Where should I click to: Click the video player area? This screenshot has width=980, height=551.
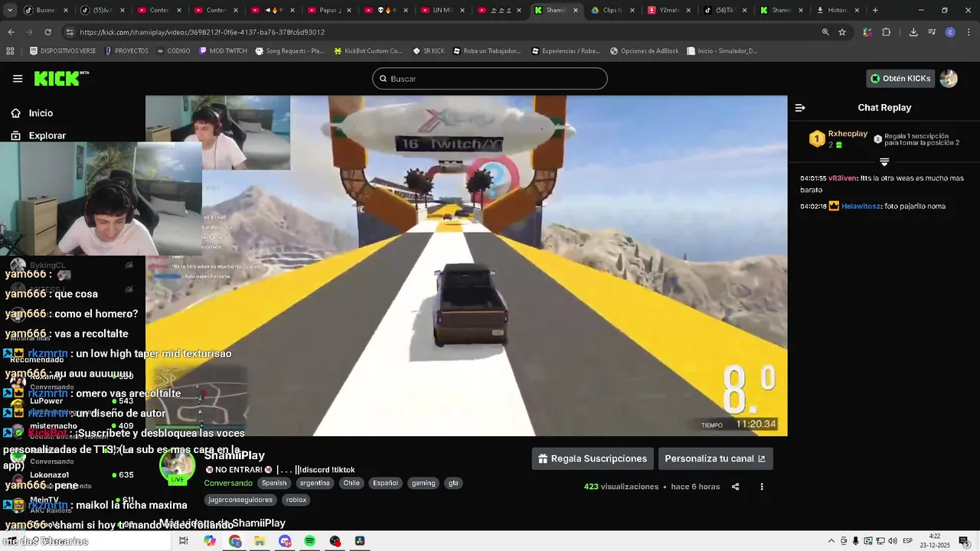466,266
